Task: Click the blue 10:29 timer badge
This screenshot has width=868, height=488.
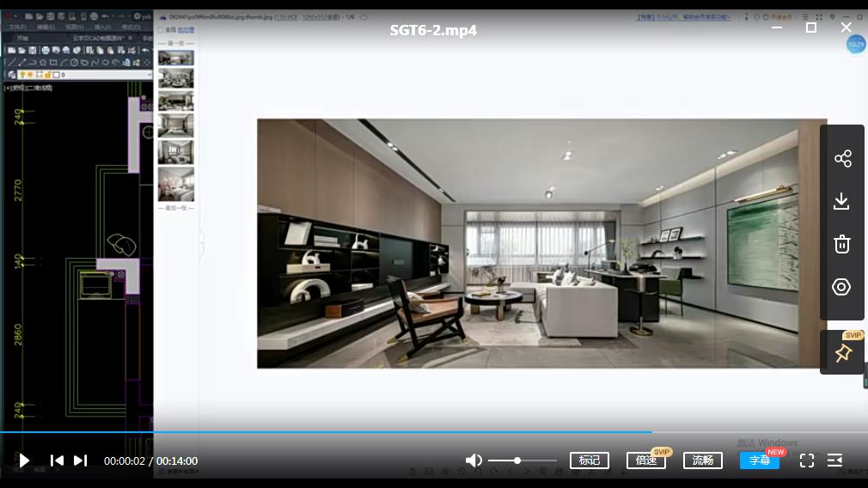Action: coord(856,45)
